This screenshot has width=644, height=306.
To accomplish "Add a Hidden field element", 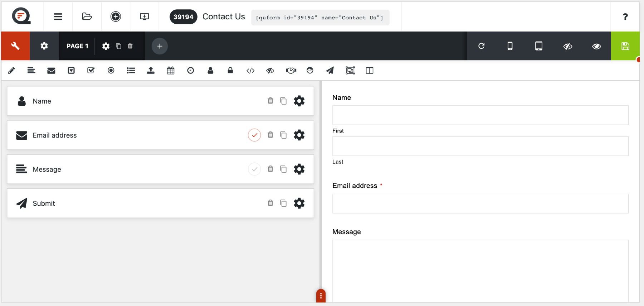I will (270, 71).
